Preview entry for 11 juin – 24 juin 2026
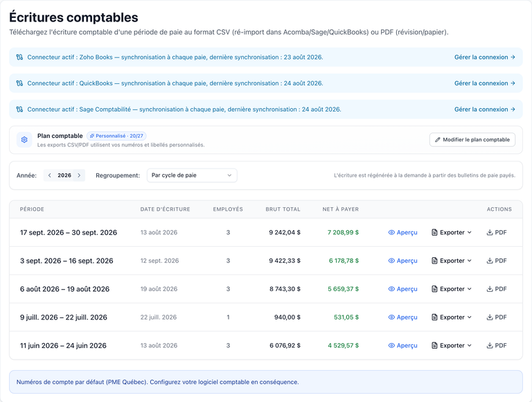The height and width of the screenshot is (402, 532). pos(402,345)
